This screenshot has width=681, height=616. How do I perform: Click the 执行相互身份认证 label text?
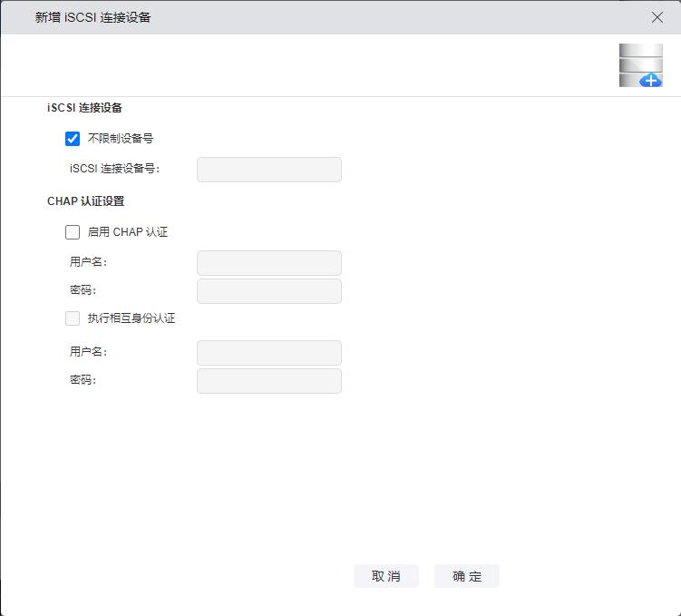click(x=131, y=318)
